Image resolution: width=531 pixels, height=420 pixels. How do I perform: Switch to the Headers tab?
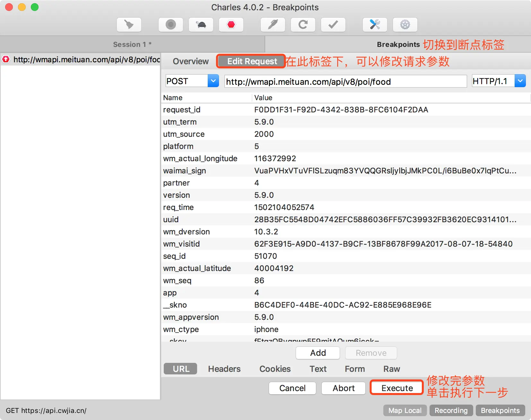click(x=224, y=369)
